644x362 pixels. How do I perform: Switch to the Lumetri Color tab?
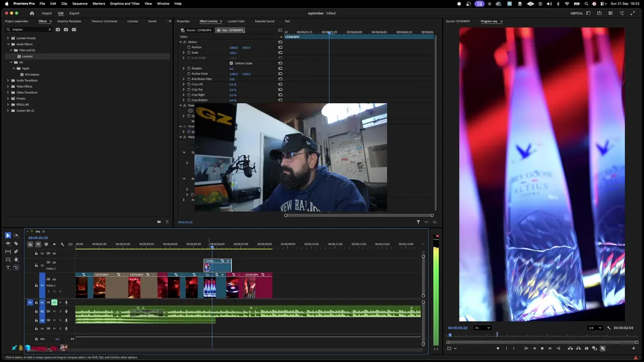(x=236, y=21)
